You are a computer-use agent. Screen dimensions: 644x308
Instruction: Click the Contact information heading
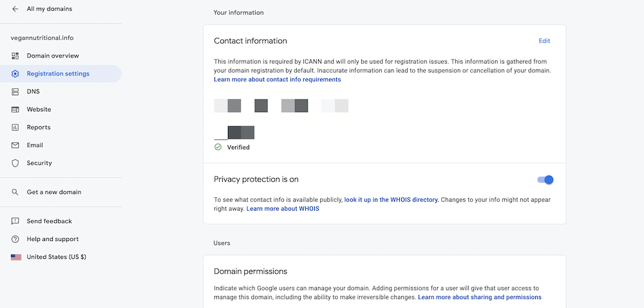(251, 41)
